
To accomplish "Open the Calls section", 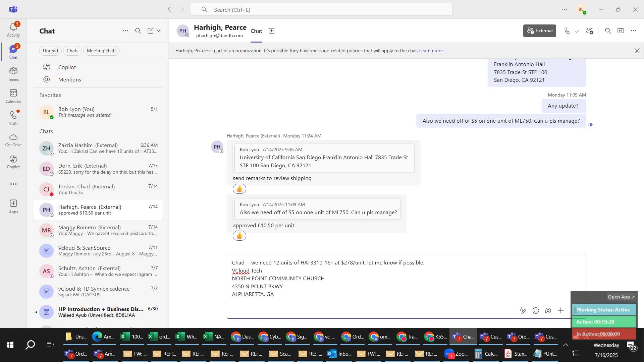I will 13,118.
